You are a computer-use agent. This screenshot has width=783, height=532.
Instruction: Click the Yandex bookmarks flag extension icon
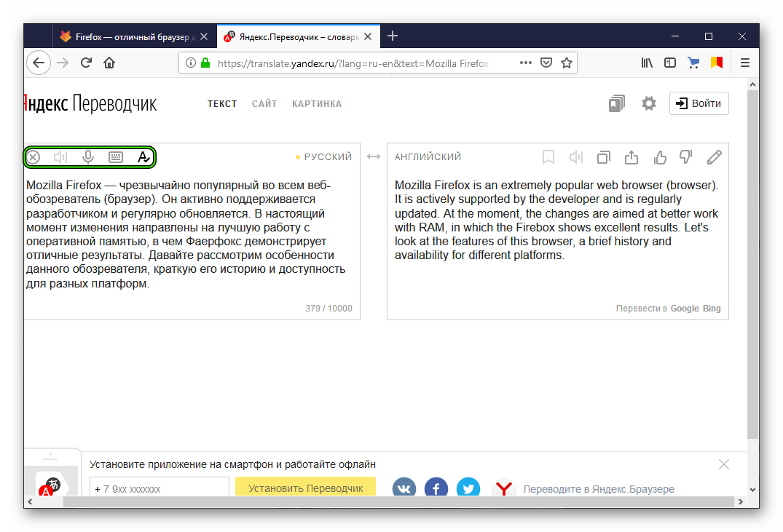(x=717, y=63)
